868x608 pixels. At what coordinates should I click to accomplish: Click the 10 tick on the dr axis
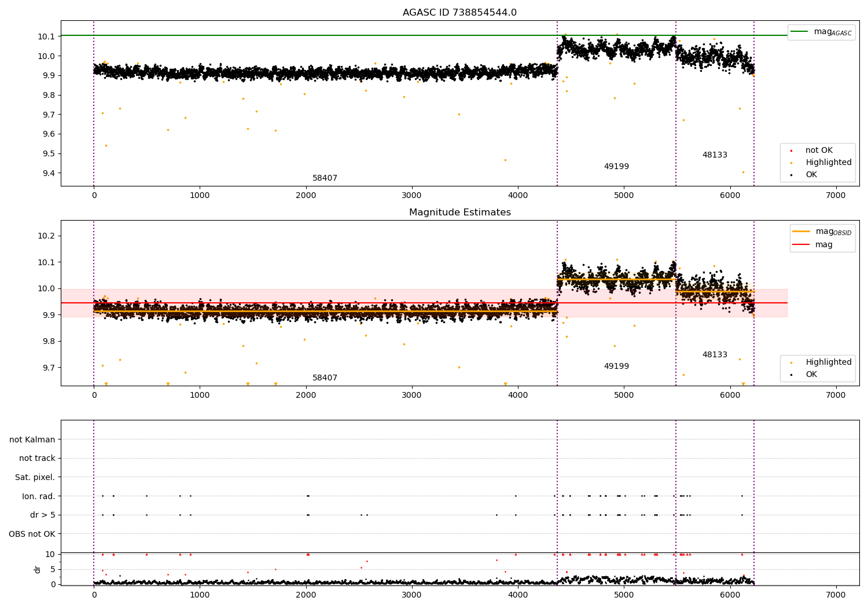coord(50,554)
